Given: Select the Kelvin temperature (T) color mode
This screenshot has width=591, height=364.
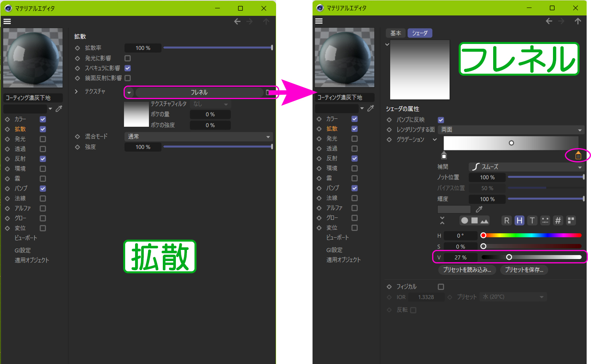Looking at the screenshot, I should pos(532,221).
